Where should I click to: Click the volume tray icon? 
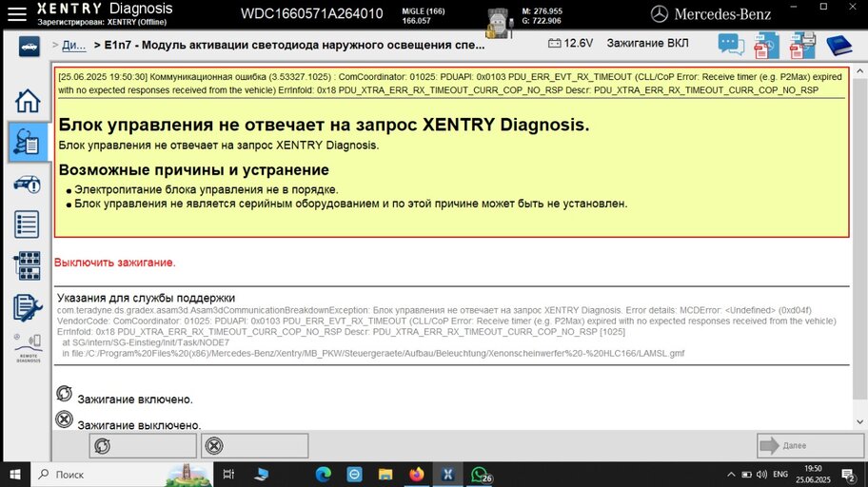click(x=762, y=475)
